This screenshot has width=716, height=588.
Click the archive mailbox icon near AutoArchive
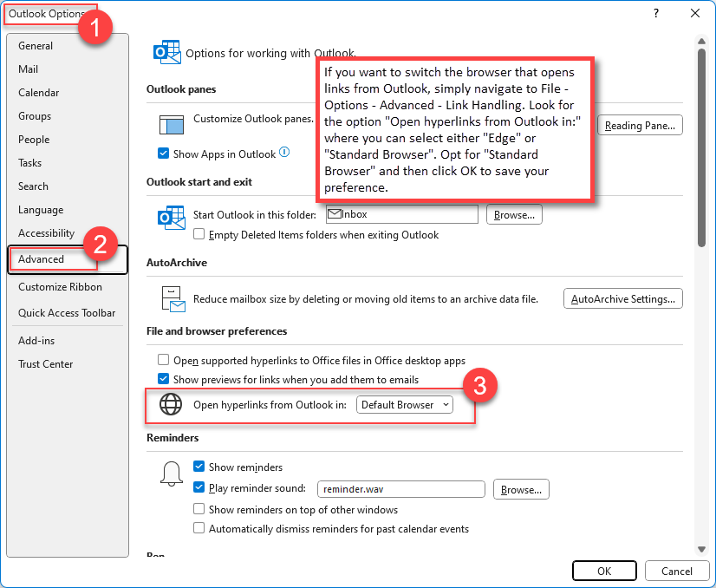pyautogui.click(x=172, y=297)
